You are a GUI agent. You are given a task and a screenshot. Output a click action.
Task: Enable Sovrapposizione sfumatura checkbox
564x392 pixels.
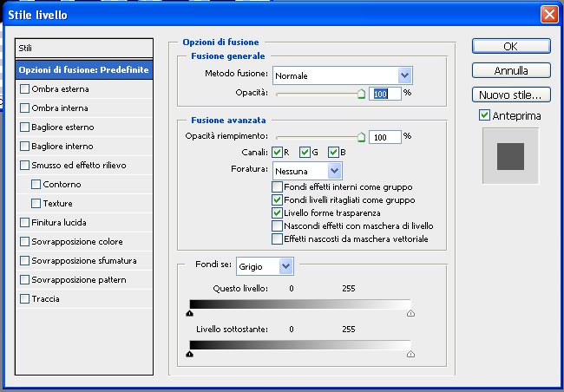(24, 260)
